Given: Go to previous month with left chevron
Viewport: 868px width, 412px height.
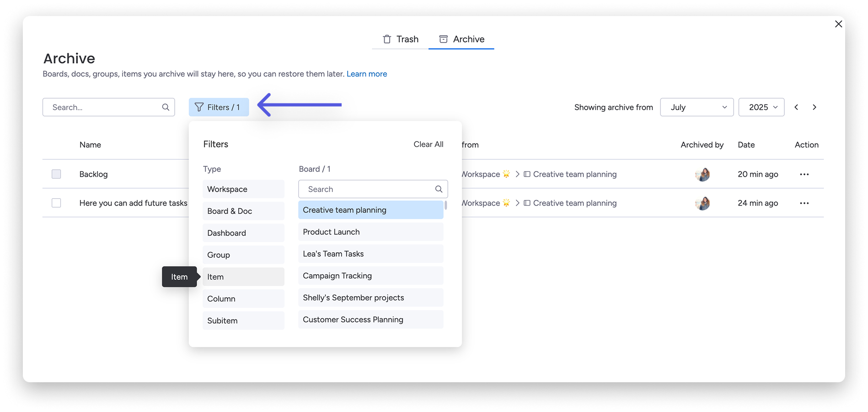Looking at the screenshot, I should click(x=796, y=107).
